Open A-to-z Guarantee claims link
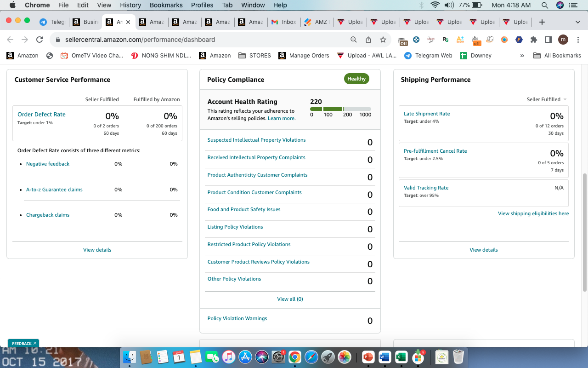The width and height of the screenshot is (588, 368). coord(54,190)
